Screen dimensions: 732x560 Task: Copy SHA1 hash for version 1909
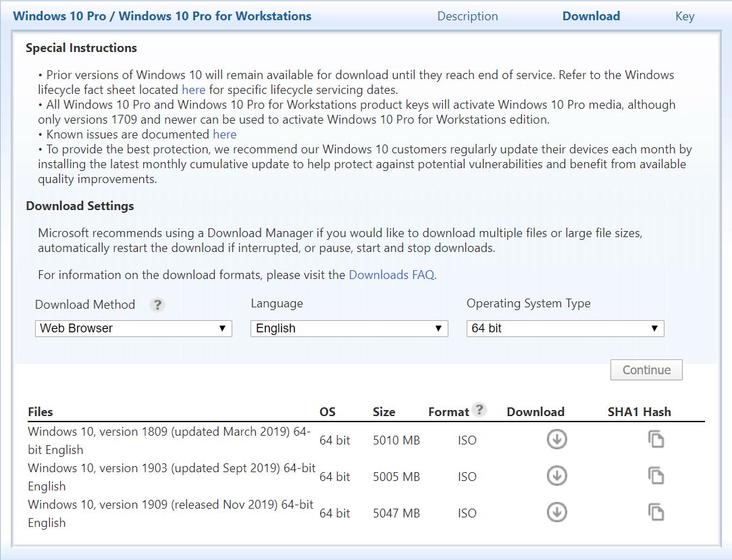[x=656, y=512]
